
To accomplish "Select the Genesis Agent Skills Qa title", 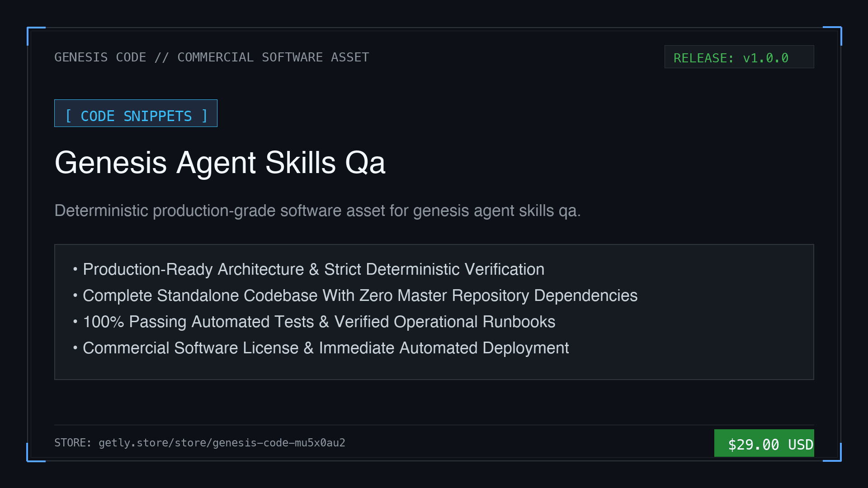I will (220, 163).
